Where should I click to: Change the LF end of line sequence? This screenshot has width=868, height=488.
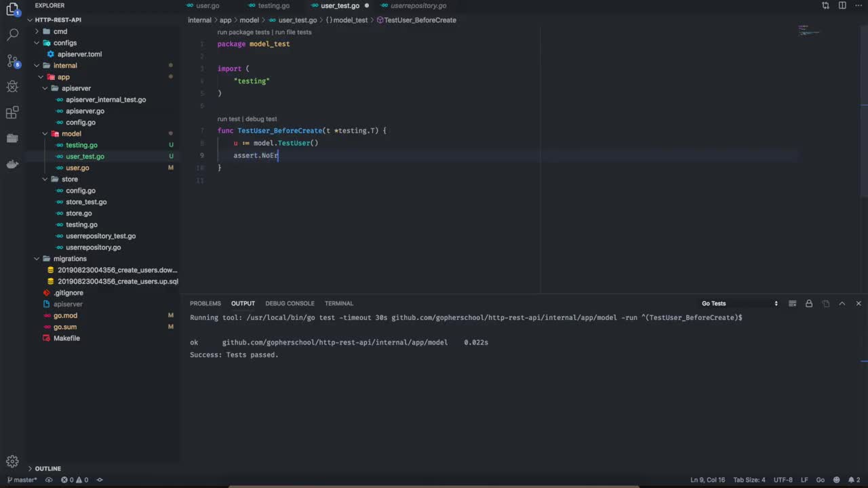pos(804,480)
